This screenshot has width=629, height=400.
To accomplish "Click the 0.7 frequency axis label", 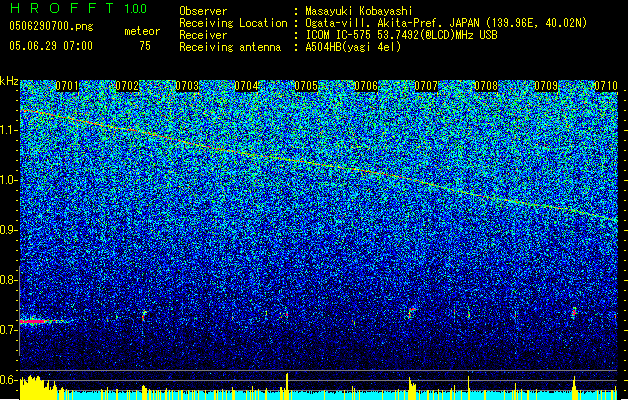I will [8, 330].
